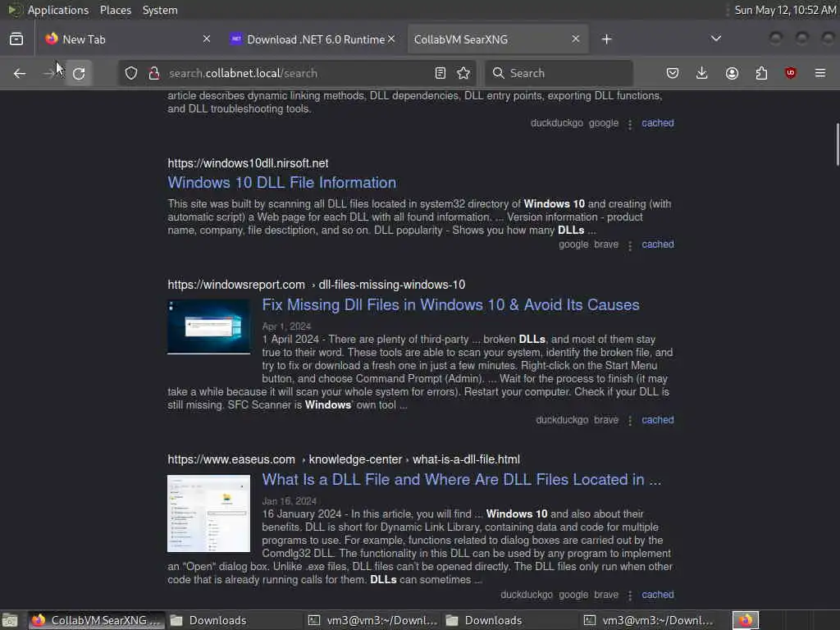
Task: Open the second vm3@vm3 terminal taskbar window
Action: (x=648, y=620)
